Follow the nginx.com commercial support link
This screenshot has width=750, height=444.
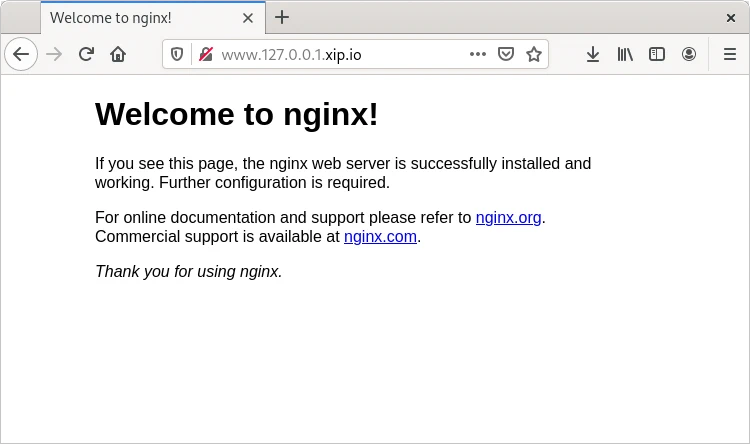380,237
